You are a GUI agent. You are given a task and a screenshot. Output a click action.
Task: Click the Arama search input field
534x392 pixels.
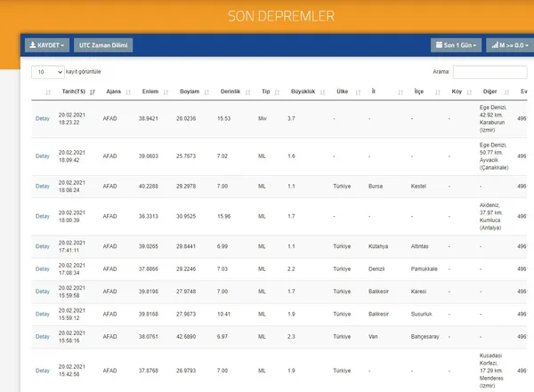pos(489,71)
